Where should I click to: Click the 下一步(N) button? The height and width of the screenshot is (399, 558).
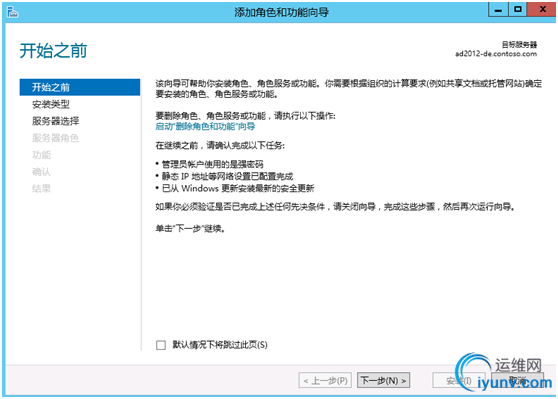pos(383,380)
